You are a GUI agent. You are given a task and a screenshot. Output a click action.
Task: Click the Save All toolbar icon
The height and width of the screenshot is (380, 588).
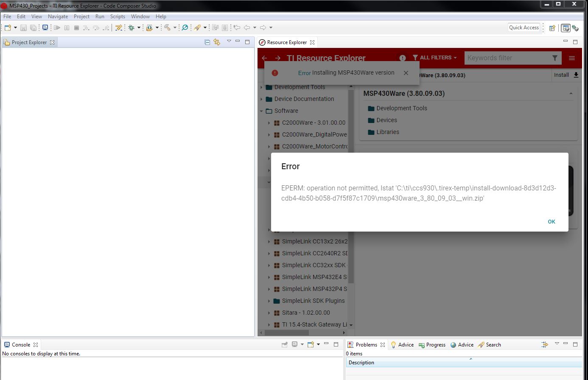(x=33, y=28)
